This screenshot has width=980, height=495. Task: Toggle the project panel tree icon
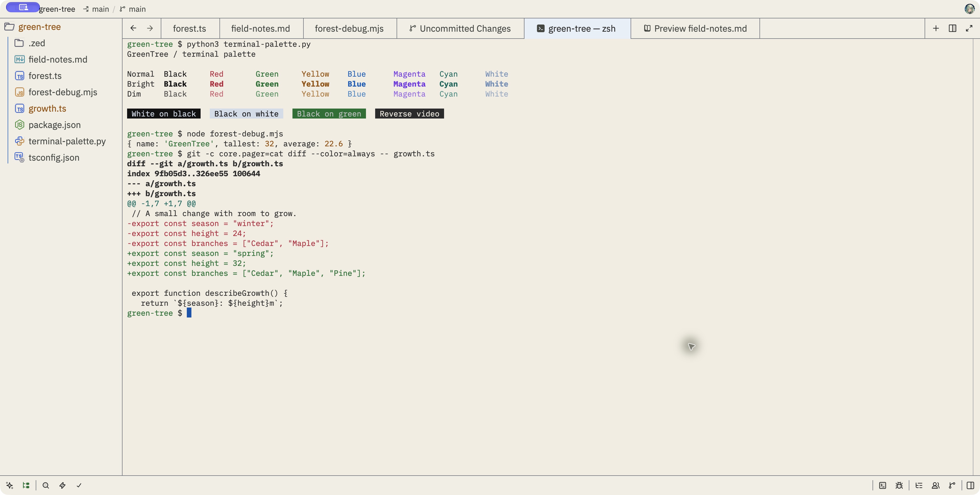(26, 485)
